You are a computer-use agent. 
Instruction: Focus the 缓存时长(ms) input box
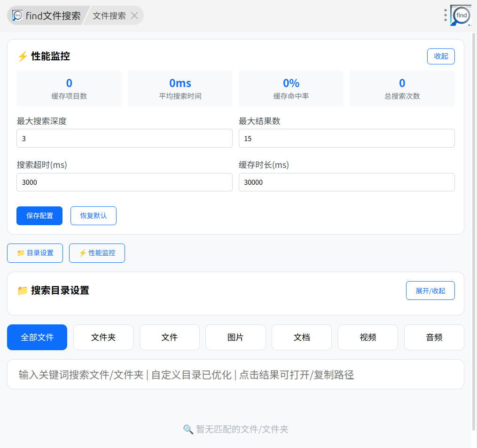coord(346,182)
